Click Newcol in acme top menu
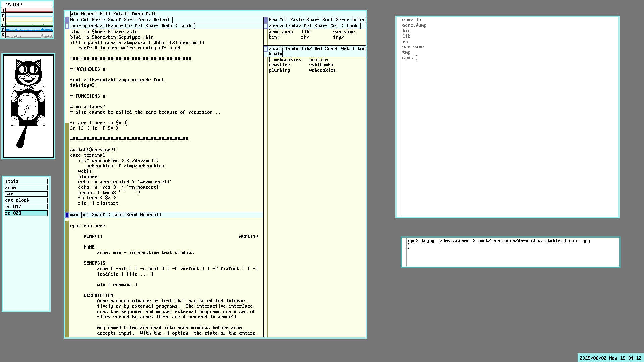This screenshot has width=644, height=362. click(89, 14)
